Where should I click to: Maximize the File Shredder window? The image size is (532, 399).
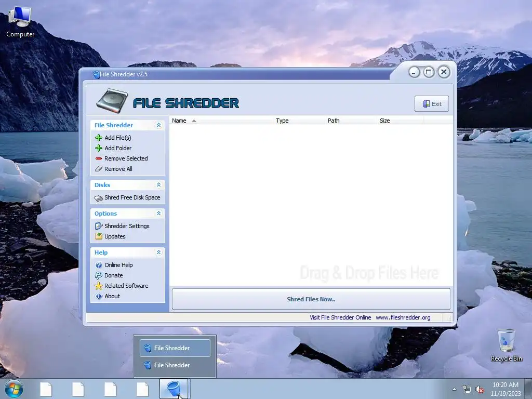[429, 72]
